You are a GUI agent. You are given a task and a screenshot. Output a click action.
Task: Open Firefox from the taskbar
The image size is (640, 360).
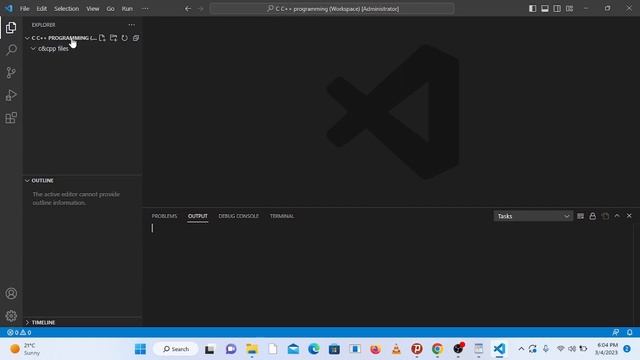click(376, 349)
